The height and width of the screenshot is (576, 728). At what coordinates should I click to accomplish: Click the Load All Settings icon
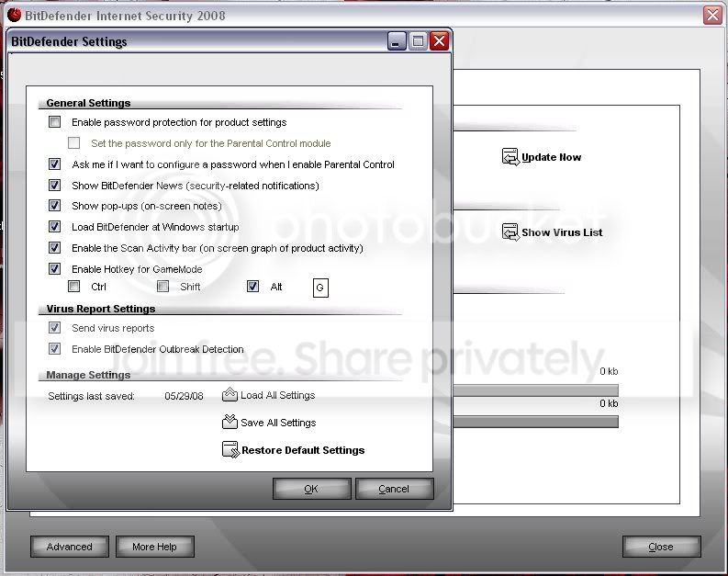pos(230,395)
